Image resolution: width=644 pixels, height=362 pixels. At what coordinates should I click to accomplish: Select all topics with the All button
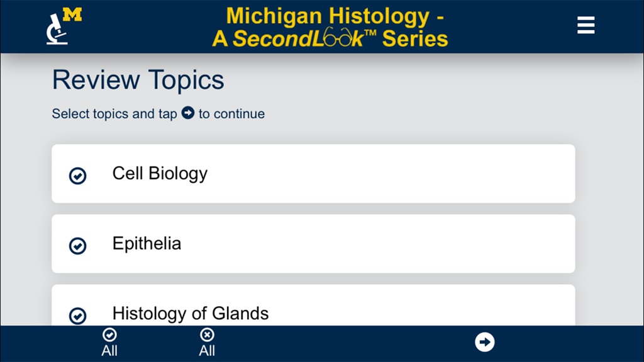[109, 343]
